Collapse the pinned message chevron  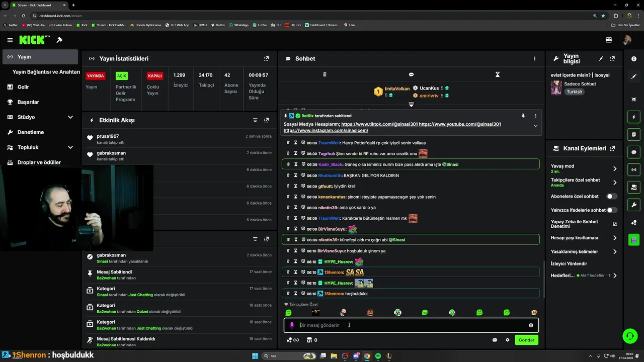[x=535, y=126]
